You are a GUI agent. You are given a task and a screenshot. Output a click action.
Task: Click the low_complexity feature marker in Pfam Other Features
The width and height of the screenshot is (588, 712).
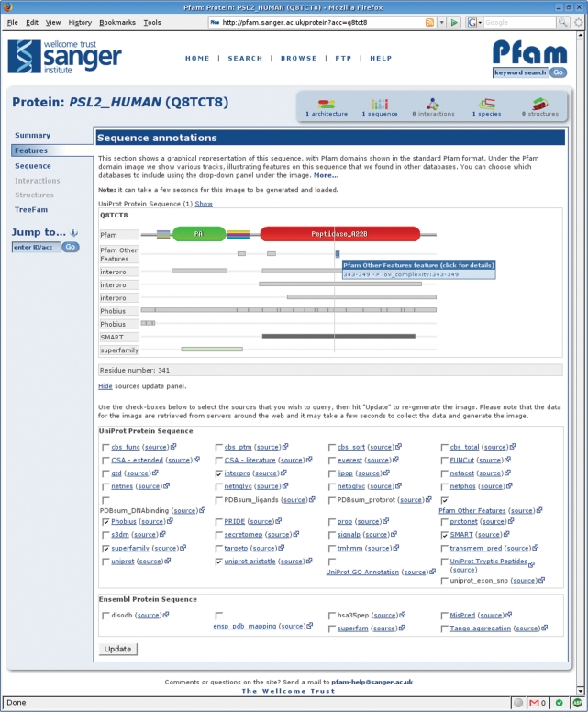(338, 253)
